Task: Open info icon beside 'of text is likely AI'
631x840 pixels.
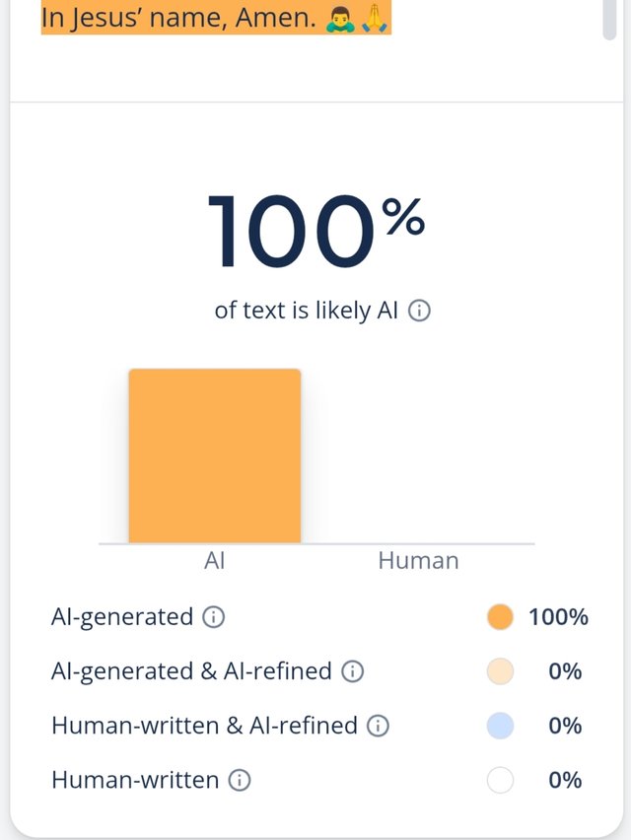Action: (x=419, y=311)
